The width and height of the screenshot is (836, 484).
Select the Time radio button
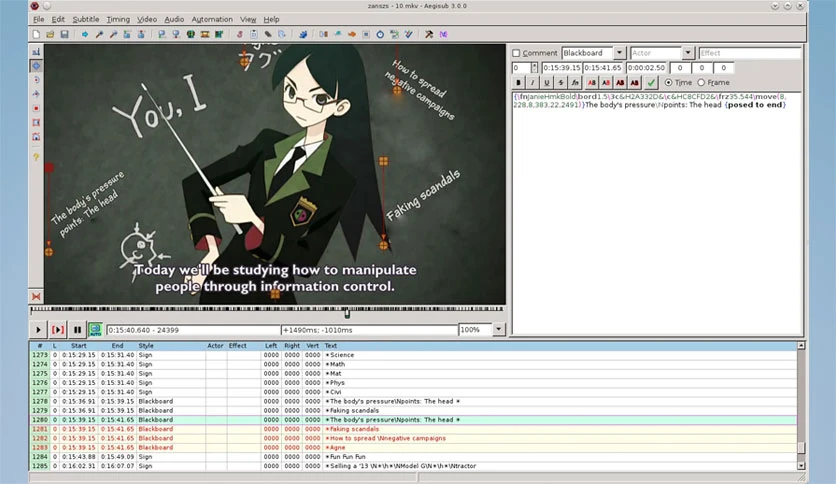point(668,83)
